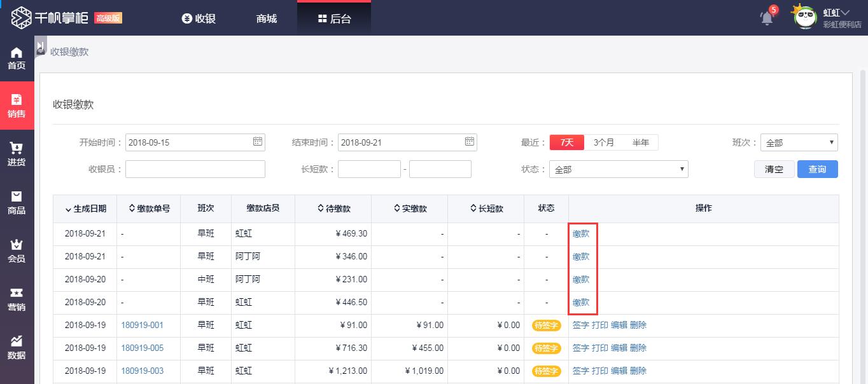Open the 数据 data icon in sidebar
Screen dimensions: 868x384
(x=17, y=346)
